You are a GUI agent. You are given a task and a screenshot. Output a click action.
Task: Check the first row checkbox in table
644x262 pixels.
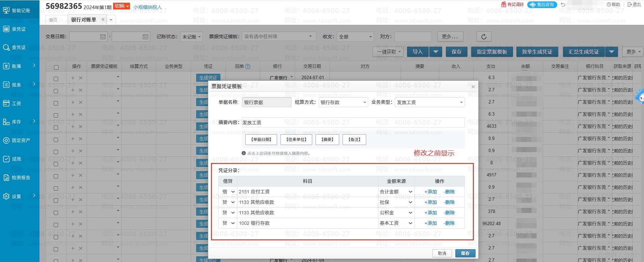coord(56,79)
